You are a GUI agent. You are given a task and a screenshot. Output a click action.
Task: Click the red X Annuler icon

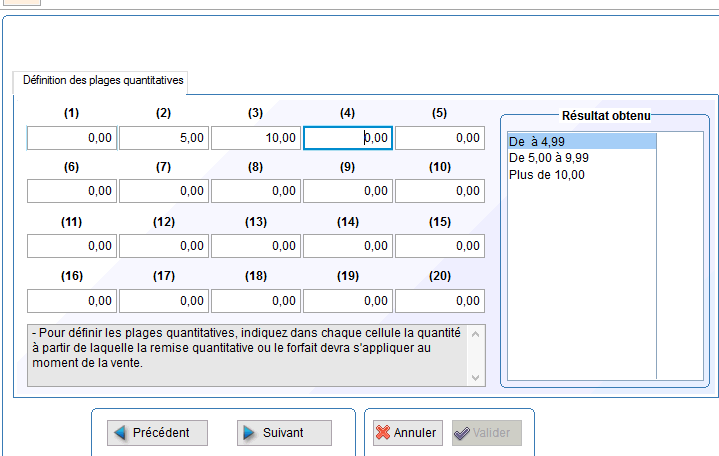click(383, 433)
